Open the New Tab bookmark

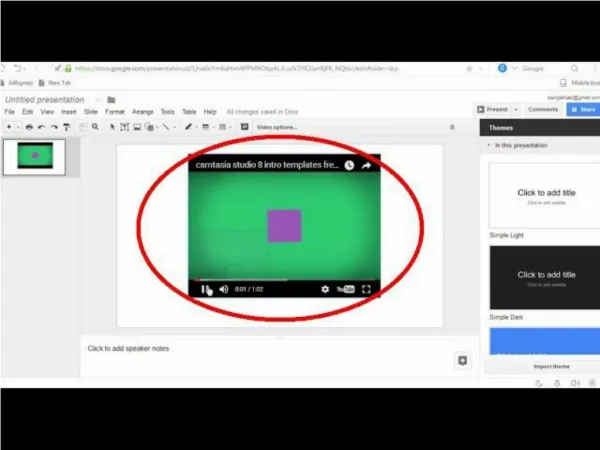pos(55,83)
